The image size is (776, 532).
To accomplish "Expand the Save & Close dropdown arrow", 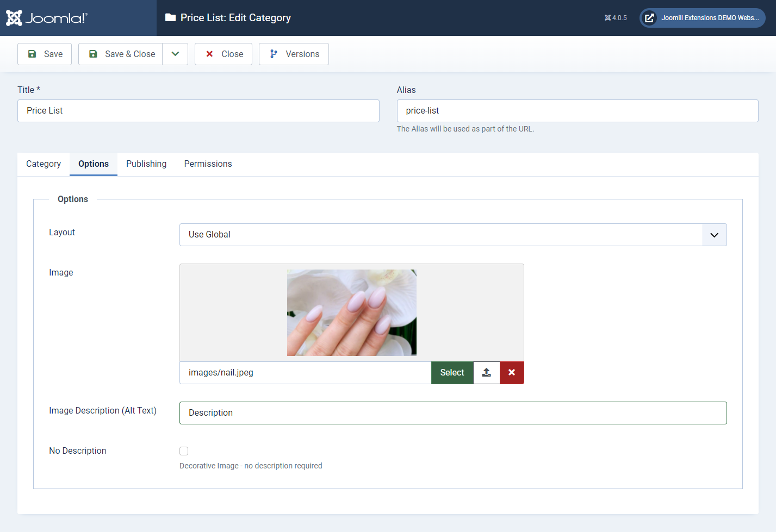I will point(175,54).
